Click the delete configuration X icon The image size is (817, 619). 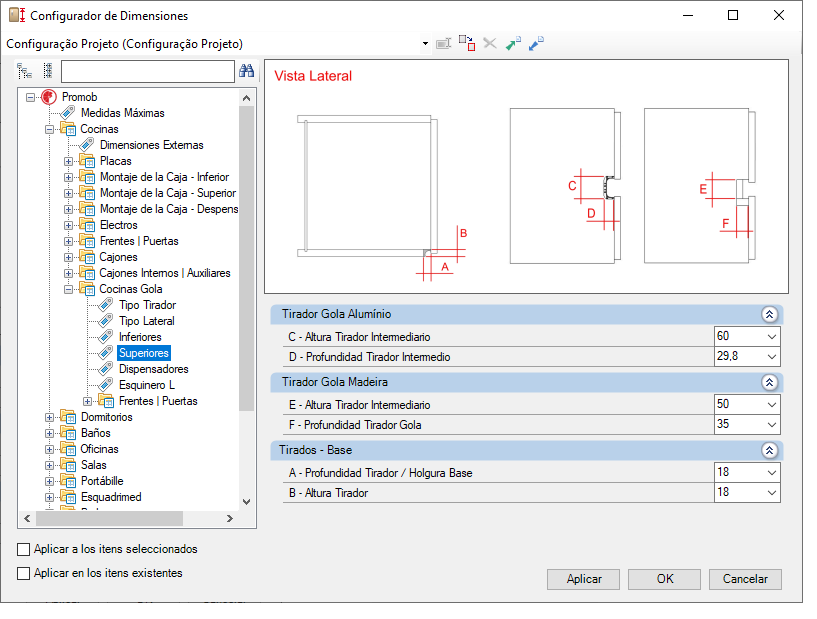click(x=490, y=43)
